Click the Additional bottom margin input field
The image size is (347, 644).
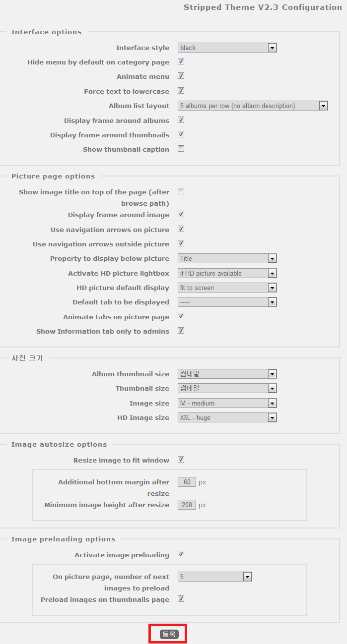pyautogui.click(x=187, y=482)
